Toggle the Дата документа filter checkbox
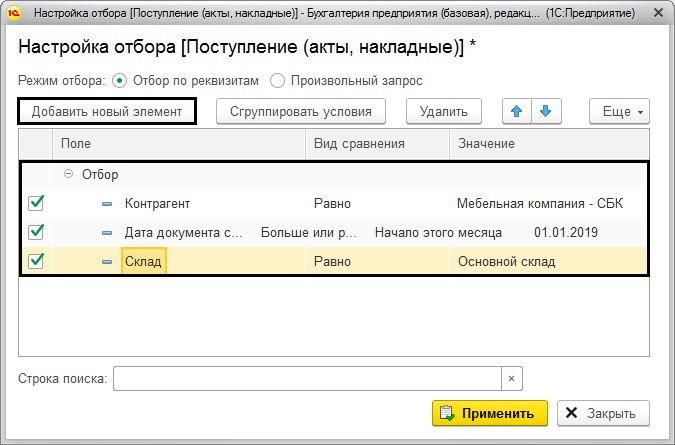Viewport: 675px width, 445px height. (x=37, y=233)
